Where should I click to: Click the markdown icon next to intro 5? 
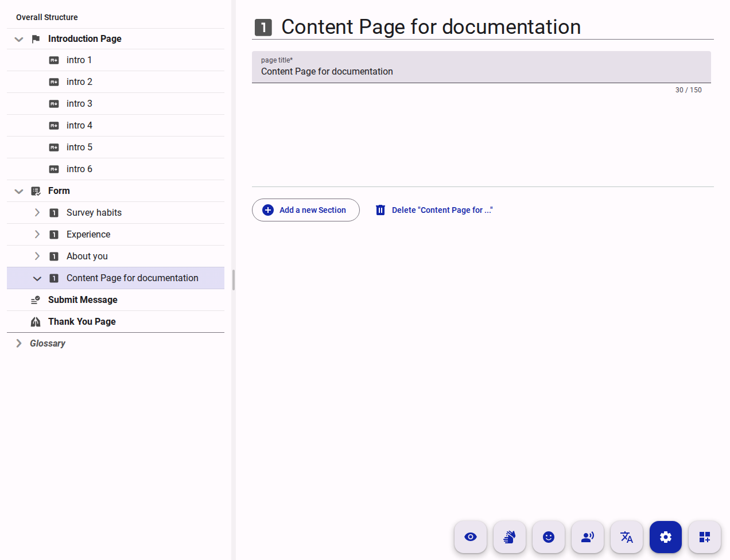54,147
